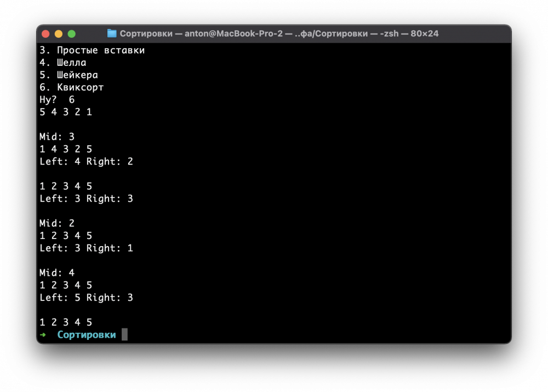The height and width of the screenshot is (392, 548).
Task: Click the initial array line '5 4 3 2 1'
Action: coord(66,112)
